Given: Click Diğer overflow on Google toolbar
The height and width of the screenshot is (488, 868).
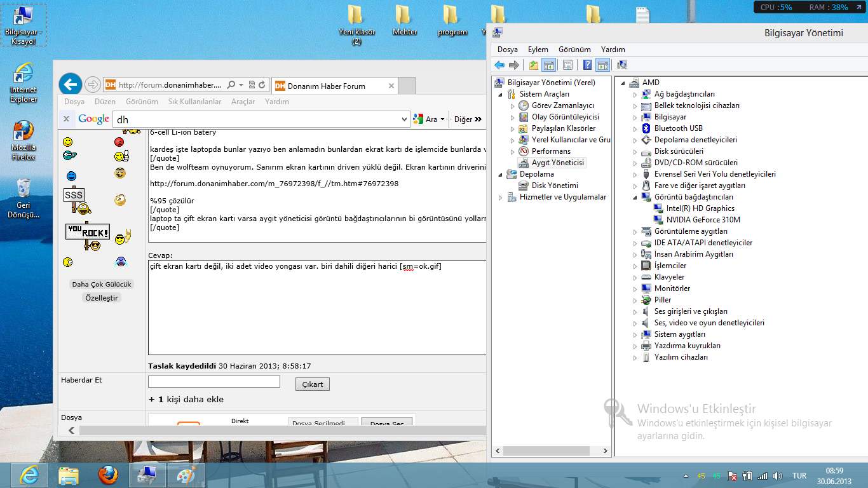Looking at the screenshot, I should 468,119.
